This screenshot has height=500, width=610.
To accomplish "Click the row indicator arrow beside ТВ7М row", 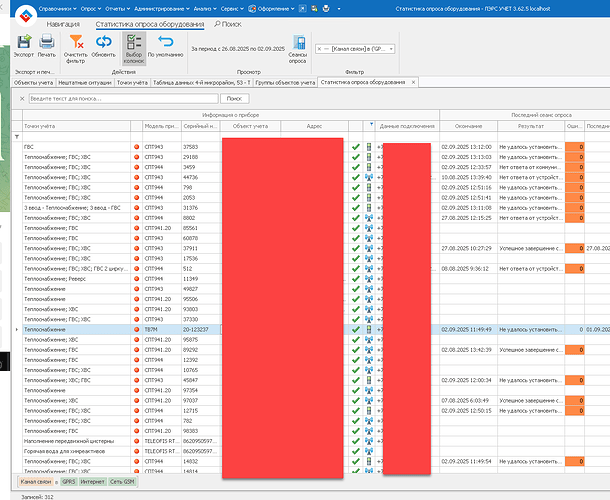I will point(17,330).
